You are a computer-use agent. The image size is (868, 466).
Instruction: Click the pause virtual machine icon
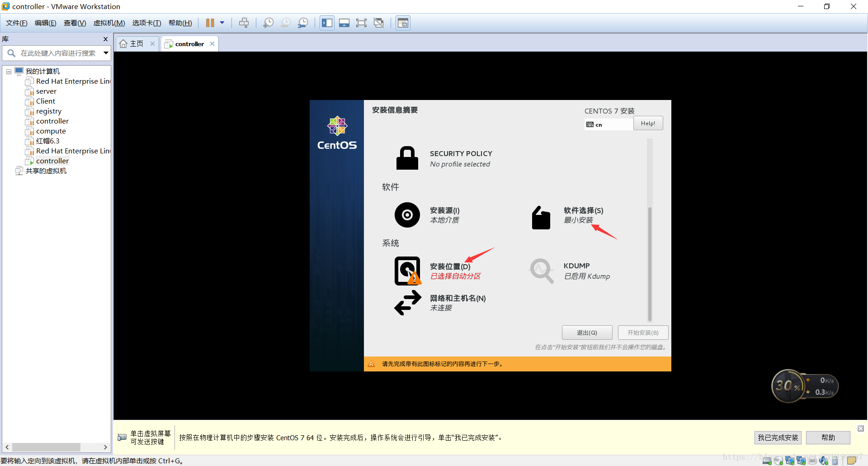pyautogui.click(x=210, y=23)
